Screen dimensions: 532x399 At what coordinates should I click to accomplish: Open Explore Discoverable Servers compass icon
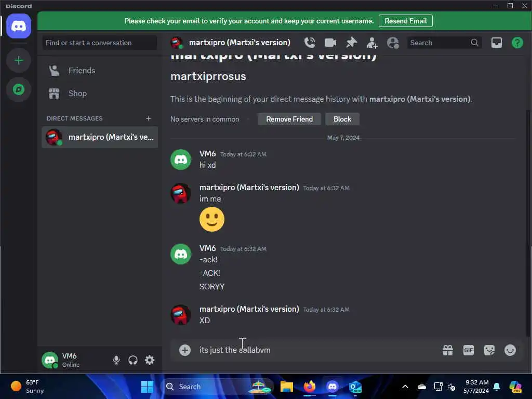[x=19, y=89]
